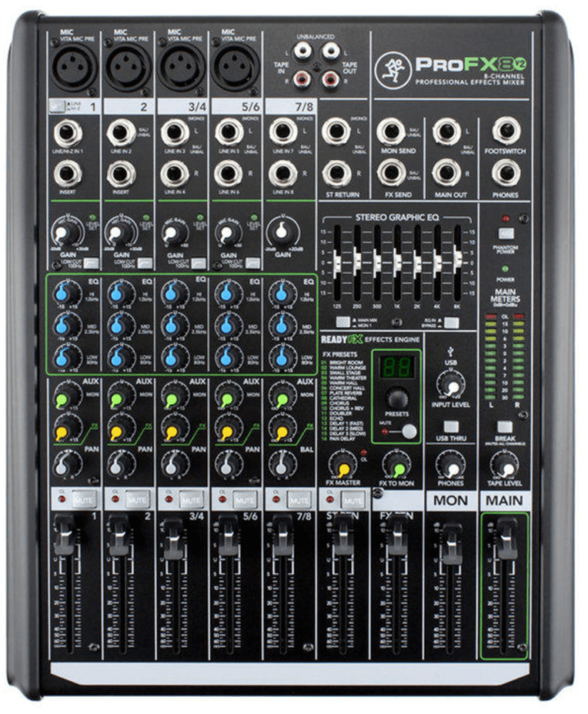The image size is (588, 714).
Task: Click the Main Meters LED display
Action: coord(505,356)
